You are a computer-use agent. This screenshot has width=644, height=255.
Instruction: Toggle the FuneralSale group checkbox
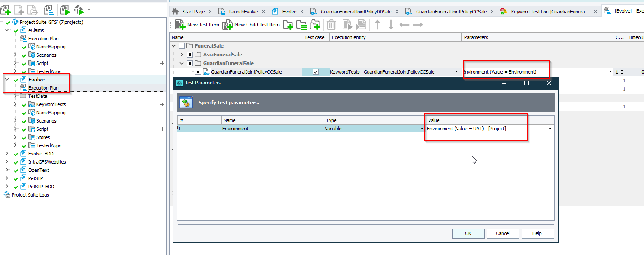pyautogui.click(x=182, y=46)
